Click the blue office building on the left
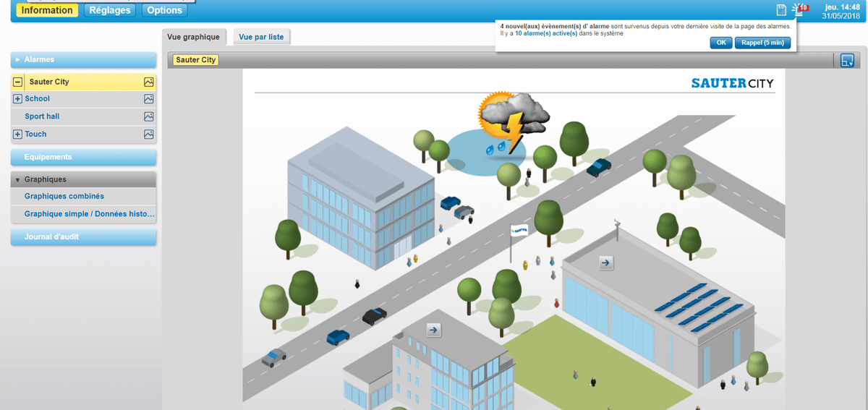This screenshot has width=868, height=410. (362, 199)
